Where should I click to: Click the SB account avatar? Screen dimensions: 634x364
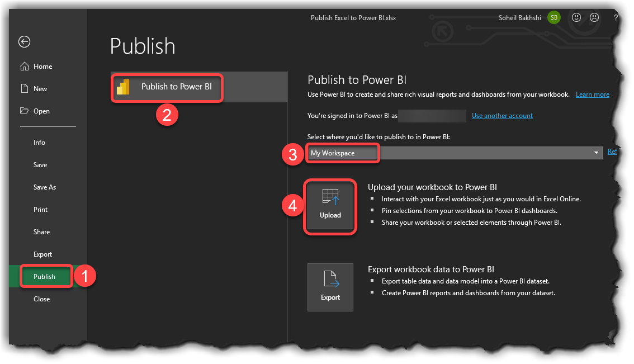tap(553, 17)
